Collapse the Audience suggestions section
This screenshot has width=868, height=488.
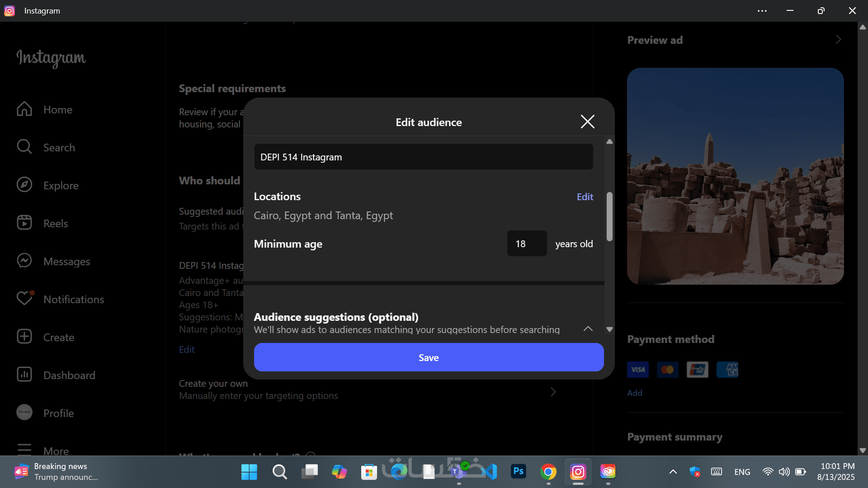click(588, 329)
